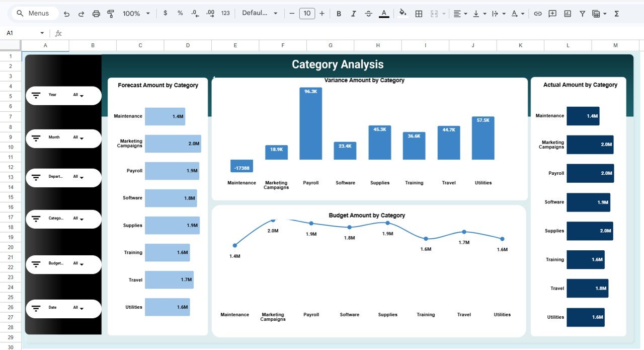Image resolution: width=644 pixels, height=350 pixels.
Task: Format value as currency
Action: point(165,13)
